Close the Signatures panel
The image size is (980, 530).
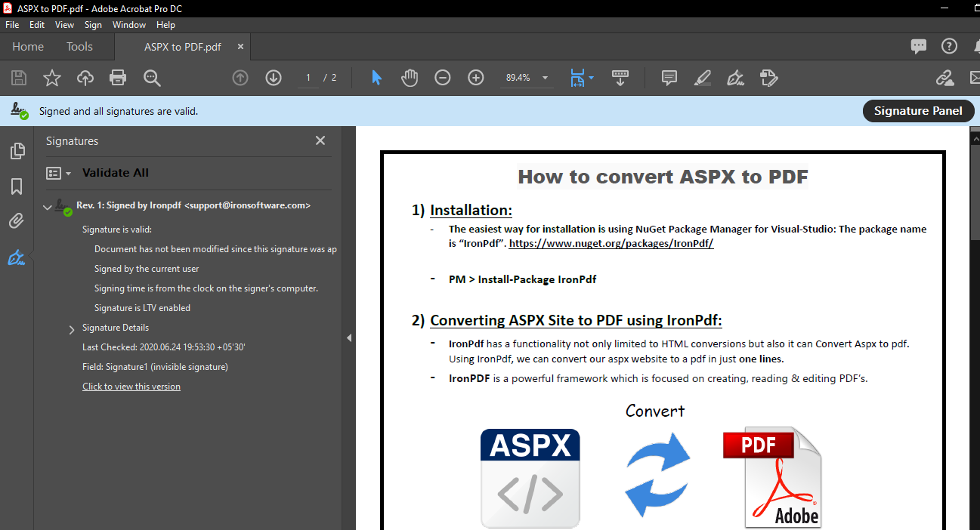(x=320, y=141)
